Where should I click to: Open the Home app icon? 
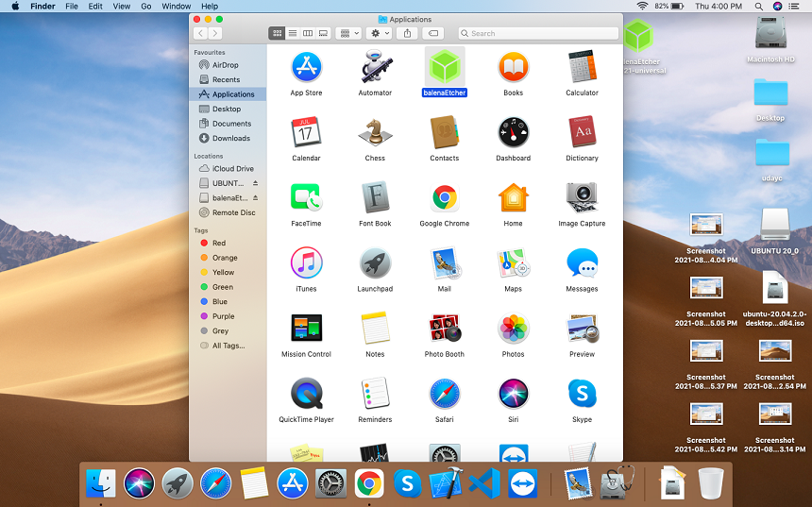tap(514, 198)
